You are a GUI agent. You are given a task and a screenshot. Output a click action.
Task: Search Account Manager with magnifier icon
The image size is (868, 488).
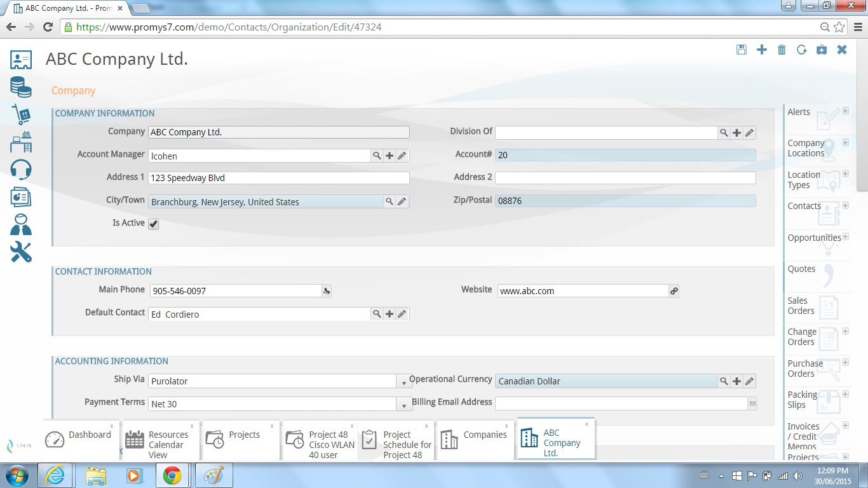click(377, 156)
